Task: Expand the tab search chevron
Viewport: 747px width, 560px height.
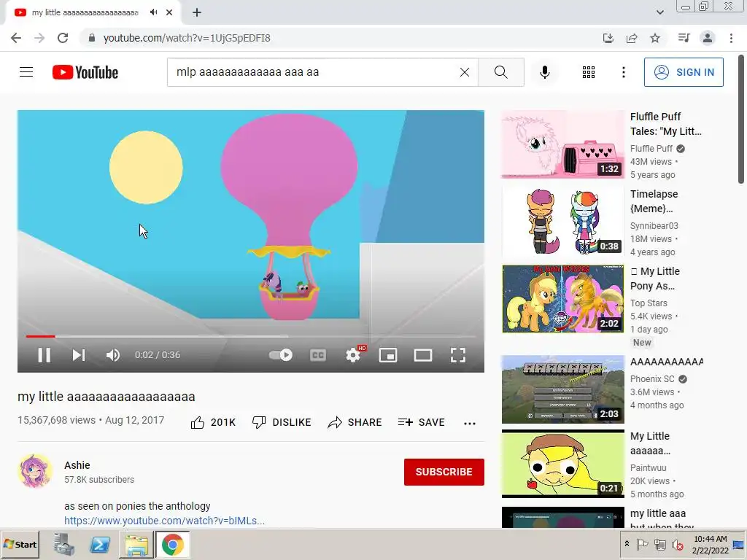Action: (x=659, y=12)
